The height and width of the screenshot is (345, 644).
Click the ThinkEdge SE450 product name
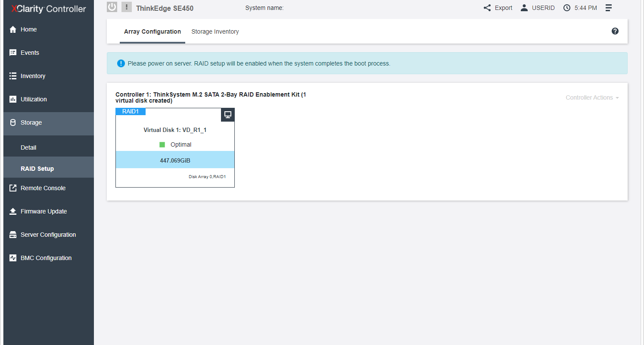tap(165, 8)
